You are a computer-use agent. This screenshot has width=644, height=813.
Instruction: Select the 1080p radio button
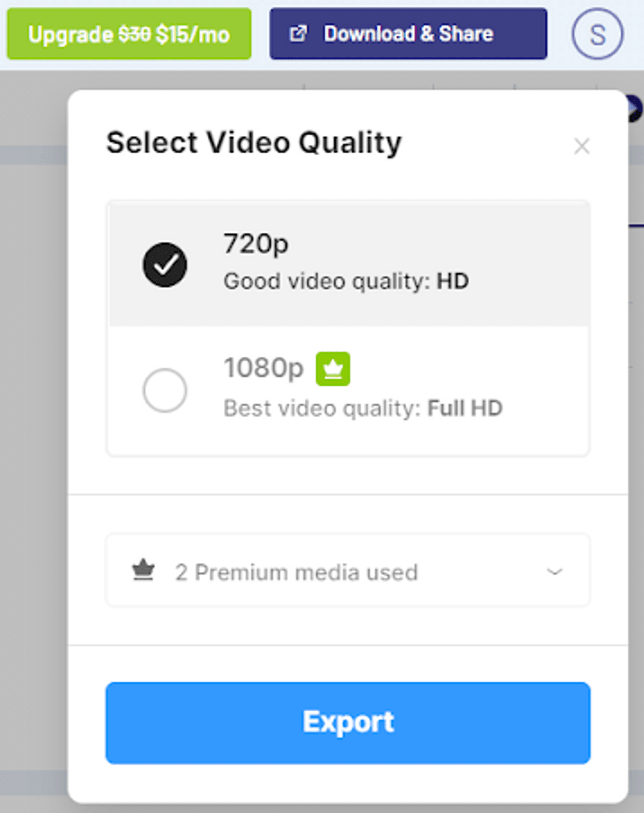pos(165,390)
